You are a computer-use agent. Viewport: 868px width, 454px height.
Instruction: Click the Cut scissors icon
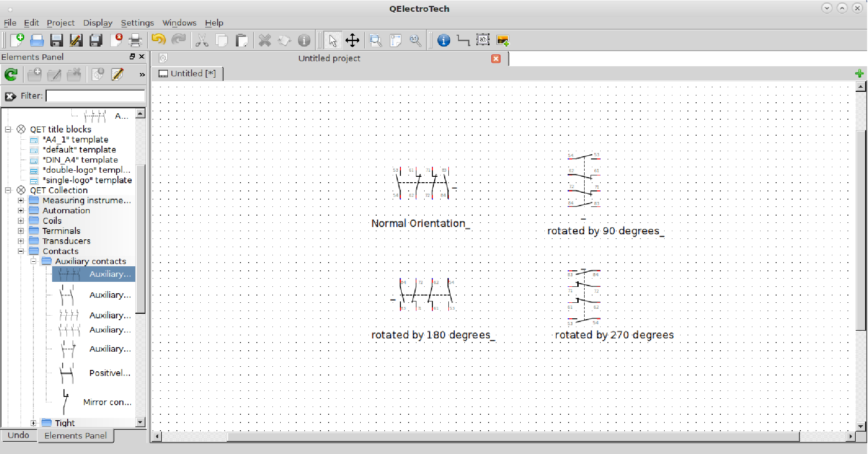click(x=202, y=40)
